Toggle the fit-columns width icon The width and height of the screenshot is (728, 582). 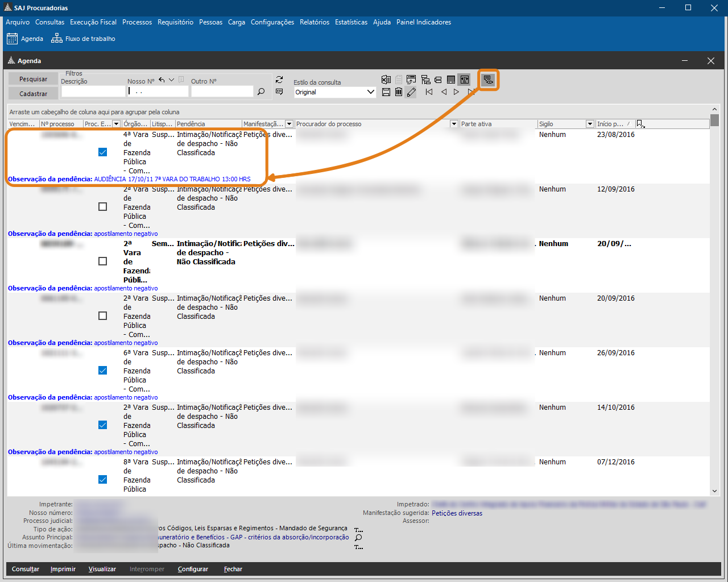[x=465, y=80]
